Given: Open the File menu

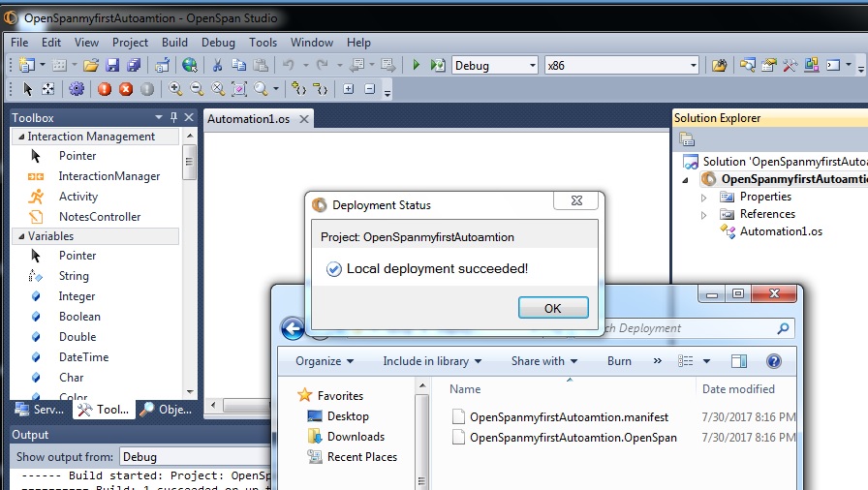Looking at the screenshot, I should 19,43.
